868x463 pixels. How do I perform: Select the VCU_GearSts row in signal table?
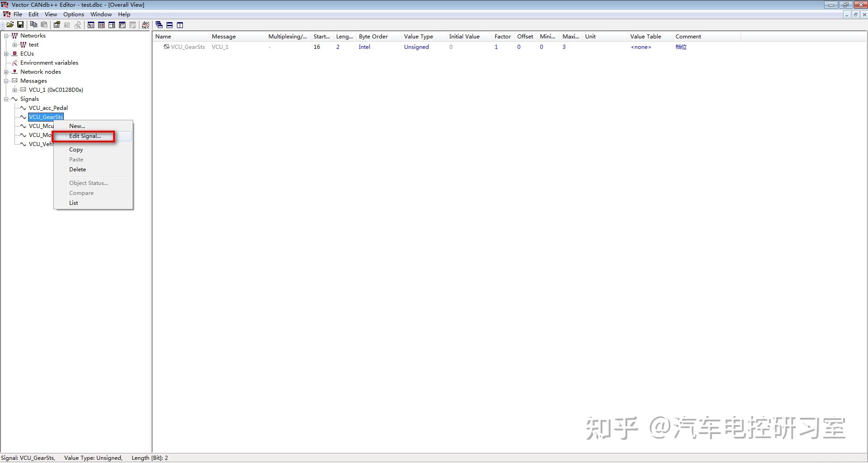[187, 47]
